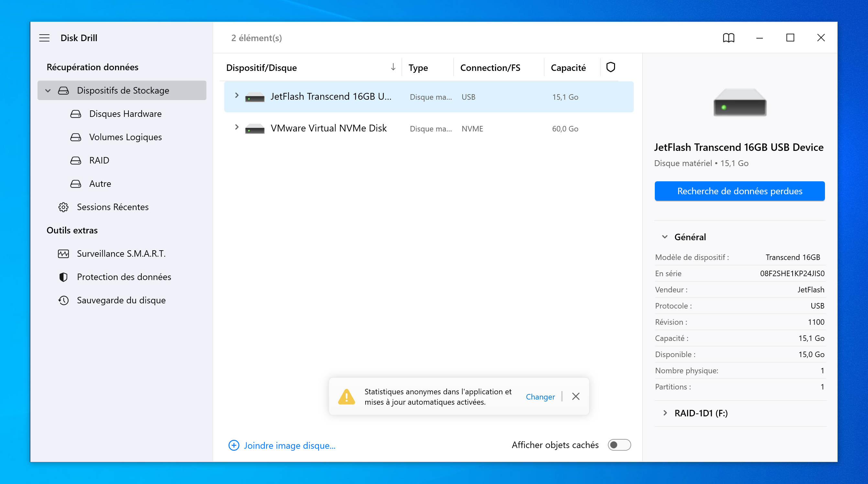Open Protection des données tool

tap(124, 277)
